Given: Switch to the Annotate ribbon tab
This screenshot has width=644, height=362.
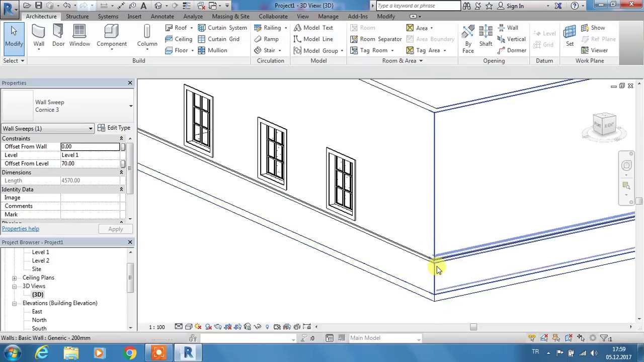Looking at the screenshot, I should (x=162, y=17).
